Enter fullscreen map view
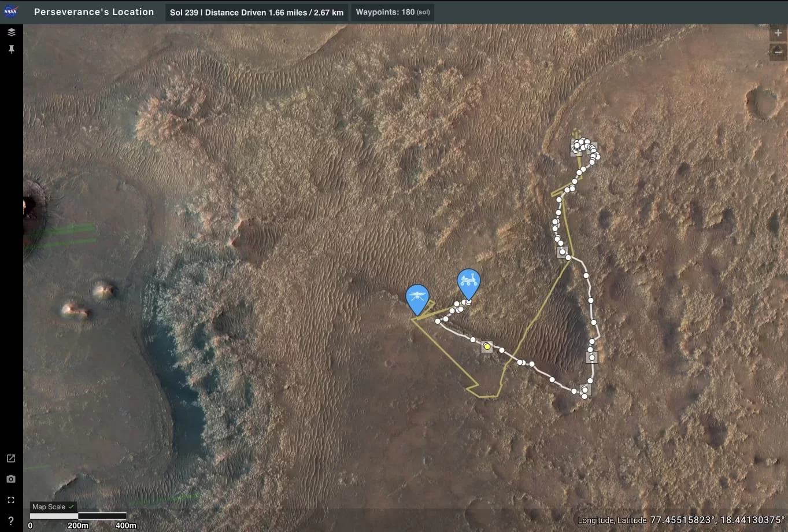This screenshot has width=788, height=532. point(11,500)
